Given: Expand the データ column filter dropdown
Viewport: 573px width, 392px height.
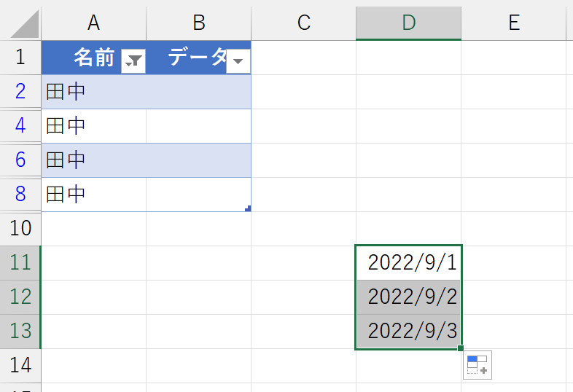Looking at the screenshot, I should click(x=238, y=61).
